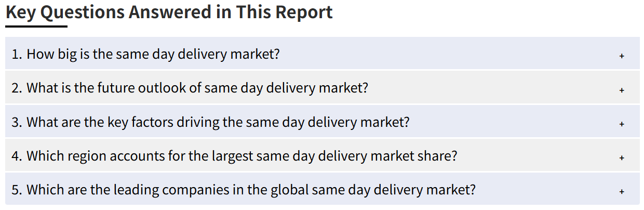Click the "Key Questions Answered in This Report" heading

[x=169, y=12]
